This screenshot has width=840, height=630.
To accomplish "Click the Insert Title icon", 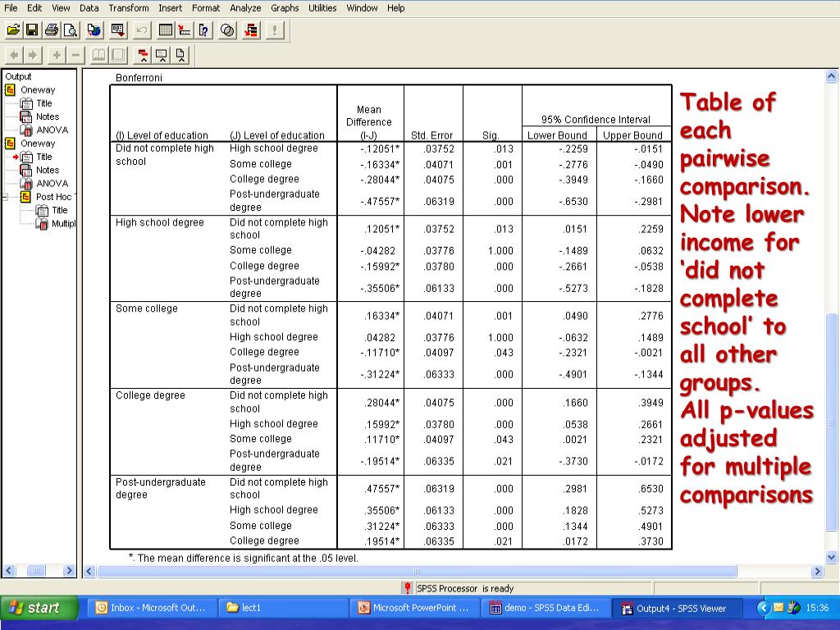I will (162, 55).
